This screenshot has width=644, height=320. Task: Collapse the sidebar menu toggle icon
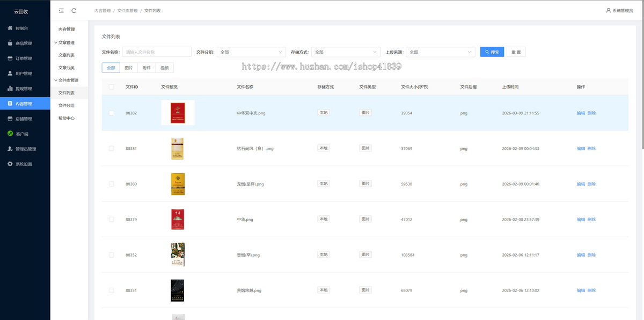61,10
